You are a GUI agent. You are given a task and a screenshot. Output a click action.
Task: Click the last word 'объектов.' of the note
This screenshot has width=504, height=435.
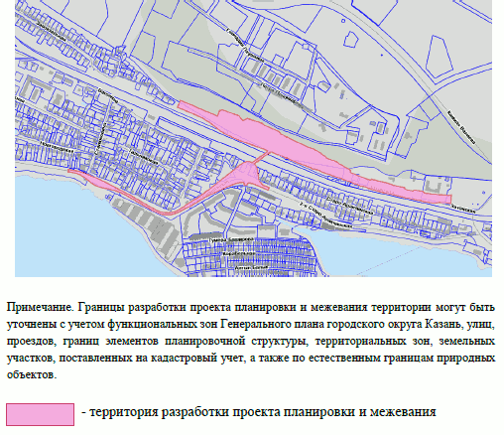(x=32, y=375)
